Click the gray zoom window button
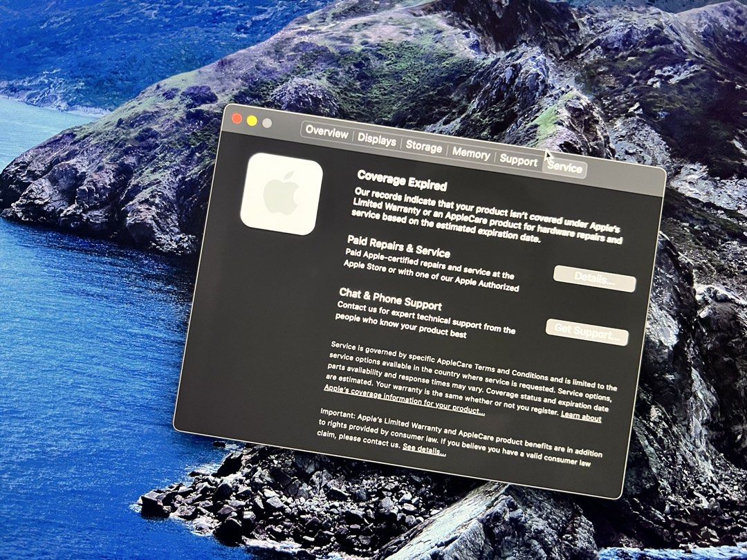The image size is (747, 560). [x=267, y=123]
